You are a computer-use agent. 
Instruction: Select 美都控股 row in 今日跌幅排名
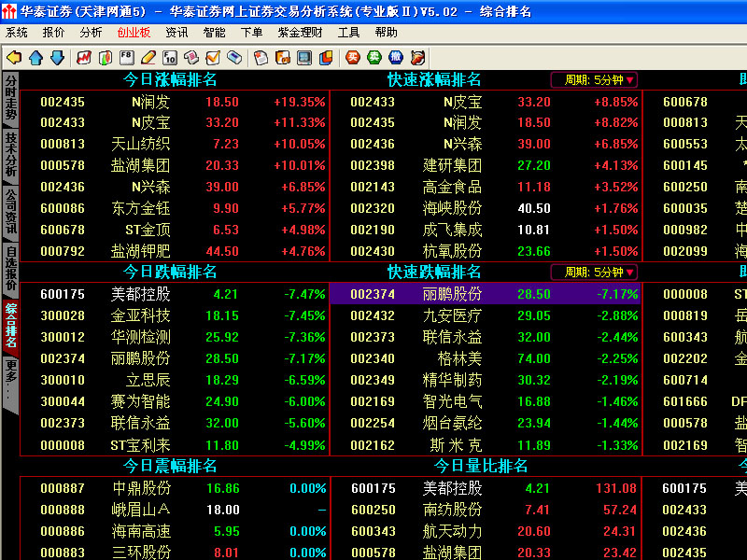click(x=175, y=294)
